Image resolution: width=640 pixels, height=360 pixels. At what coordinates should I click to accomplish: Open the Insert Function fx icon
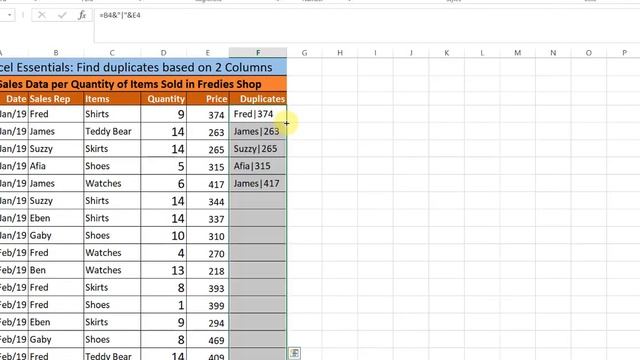click(x=82, y=16)
